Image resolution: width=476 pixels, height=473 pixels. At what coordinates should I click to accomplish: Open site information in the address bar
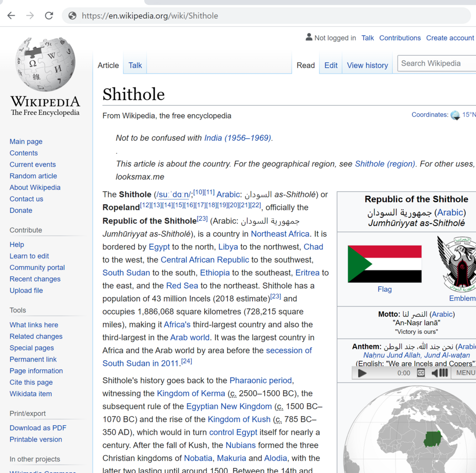[72, 15]
